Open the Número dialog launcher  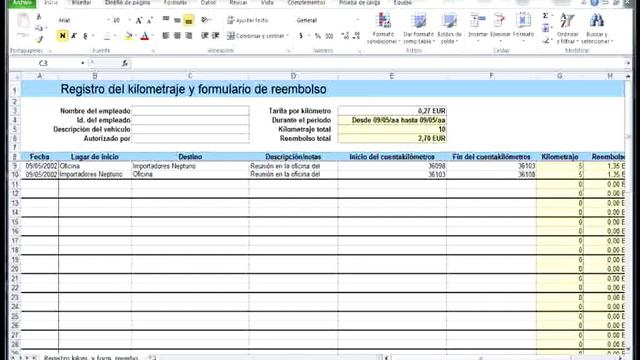coord(359,51)
